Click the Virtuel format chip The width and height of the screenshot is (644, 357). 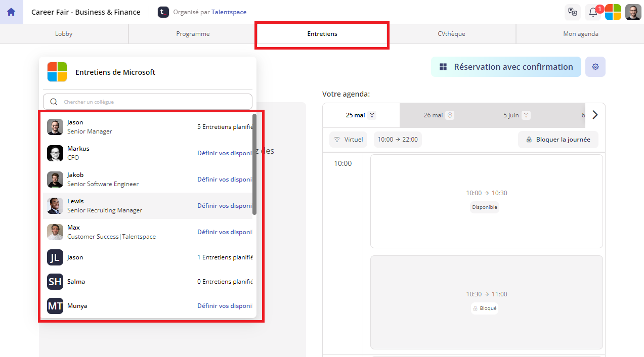coord(348,140)
